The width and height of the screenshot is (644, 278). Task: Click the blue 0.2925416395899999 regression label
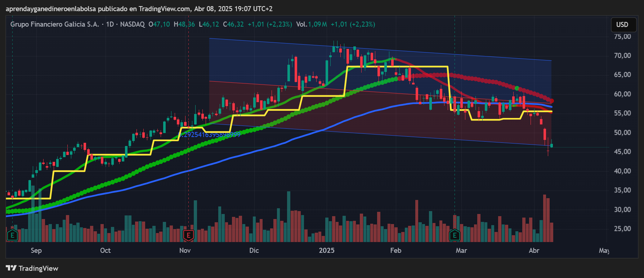pos(210,135)
